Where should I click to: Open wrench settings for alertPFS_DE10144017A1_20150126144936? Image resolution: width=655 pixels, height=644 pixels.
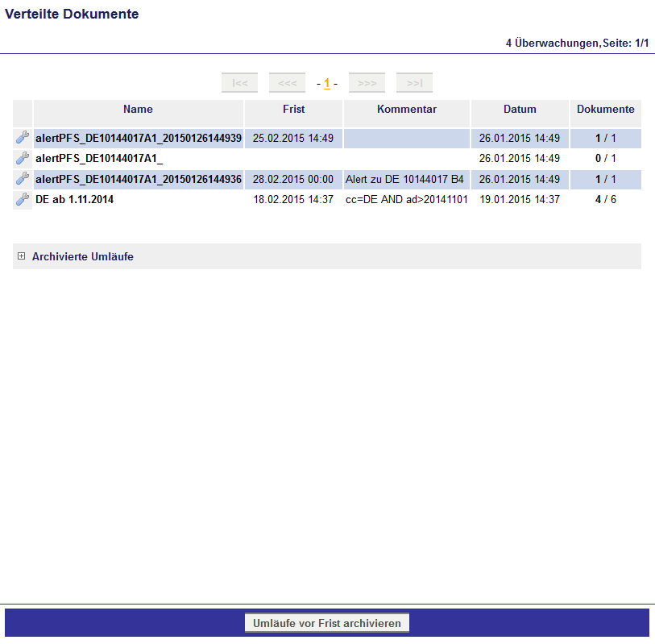coord(23,179)
